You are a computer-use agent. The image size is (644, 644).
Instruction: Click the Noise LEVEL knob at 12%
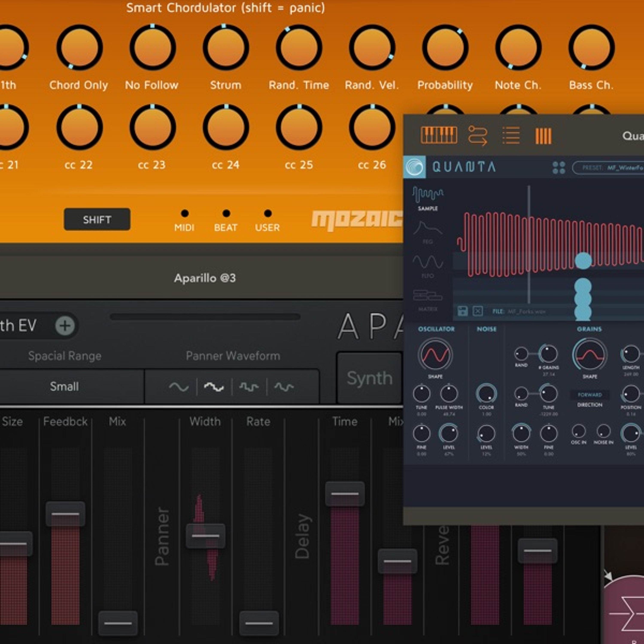point(486,434)
